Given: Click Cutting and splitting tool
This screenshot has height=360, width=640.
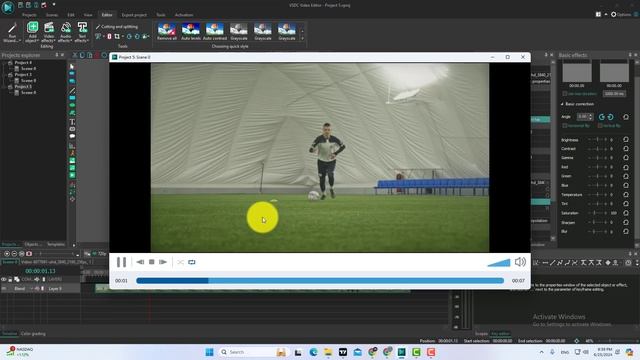Looking at the screenshot, I should (117, 27).
